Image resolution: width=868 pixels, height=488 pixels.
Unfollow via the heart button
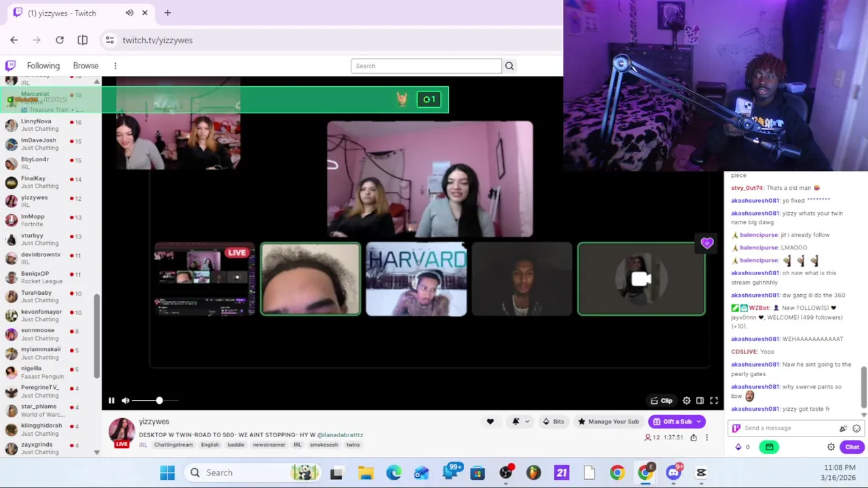(490, 422)
